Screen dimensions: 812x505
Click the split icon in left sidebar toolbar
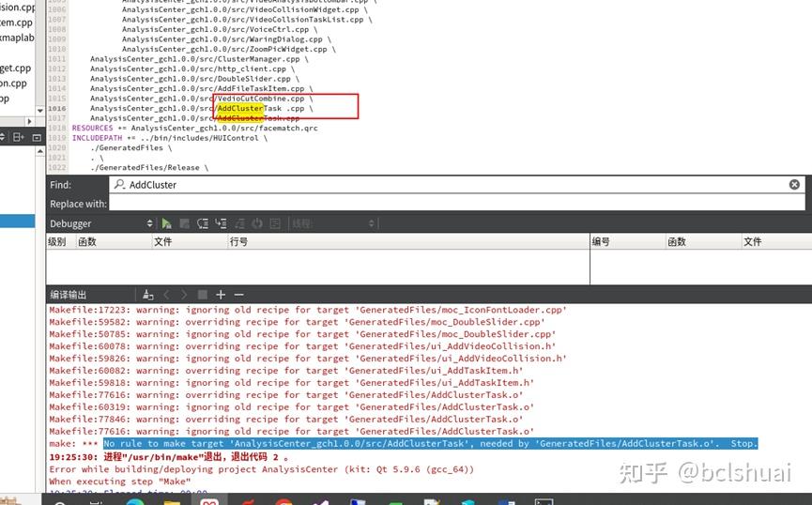point(18,137)
